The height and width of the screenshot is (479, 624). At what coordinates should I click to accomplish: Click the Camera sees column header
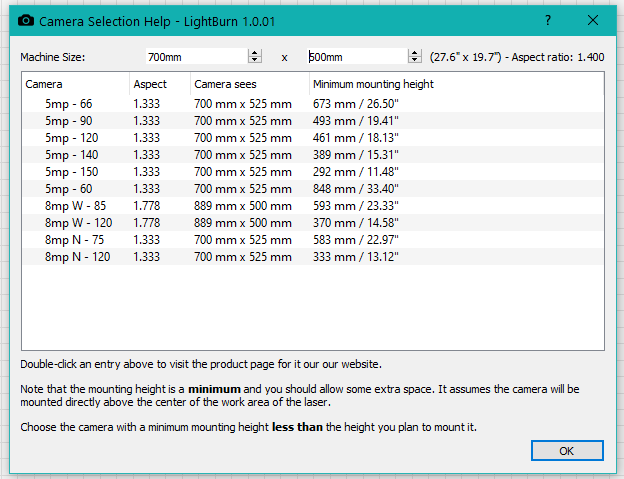[250, 84]
